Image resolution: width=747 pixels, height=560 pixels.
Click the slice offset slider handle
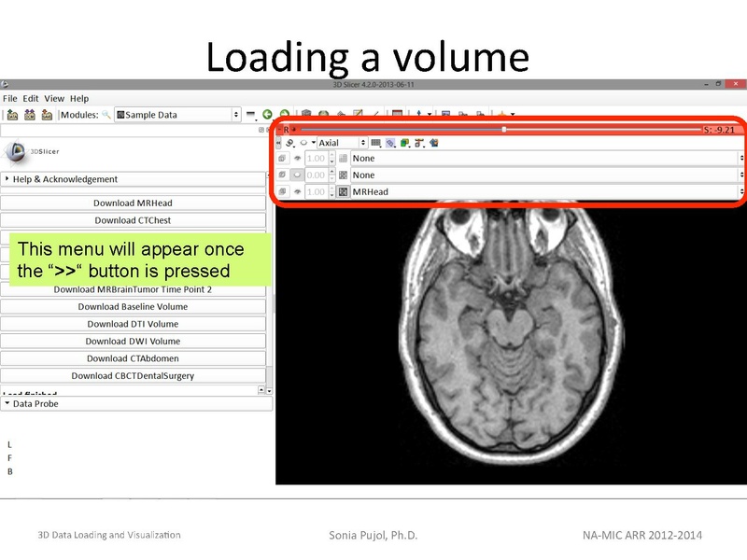504,129
